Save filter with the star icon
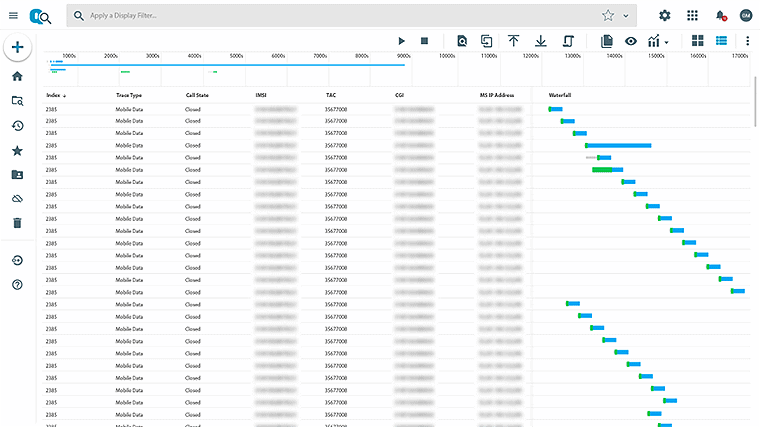760x427 pixels. point(608,16)
